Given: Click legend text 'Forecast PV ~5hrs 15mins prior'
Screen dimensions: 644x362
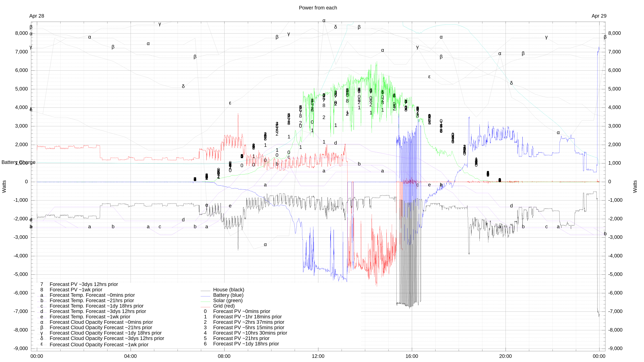Looking at the screenshot, I should tap(249, 328).
